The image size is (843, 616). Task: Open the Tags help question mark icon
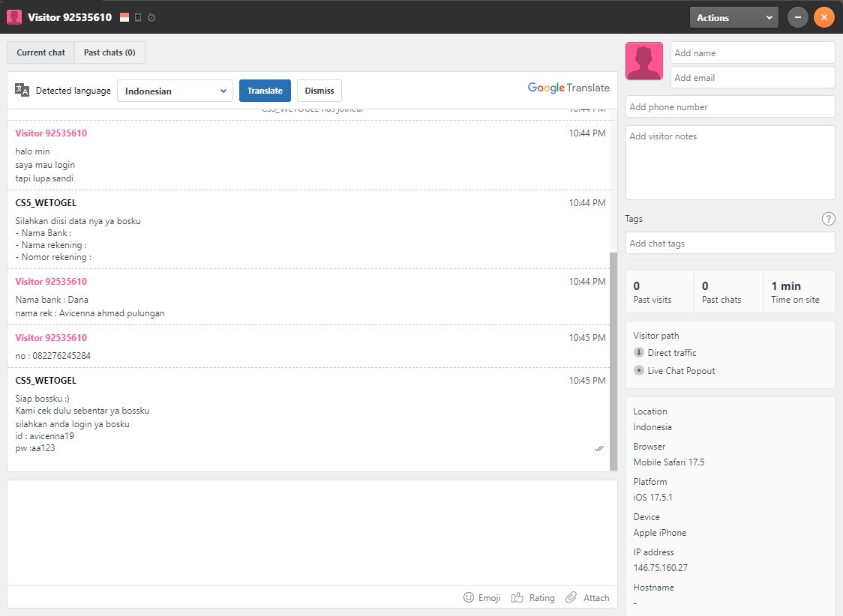(x=828, y=219)
